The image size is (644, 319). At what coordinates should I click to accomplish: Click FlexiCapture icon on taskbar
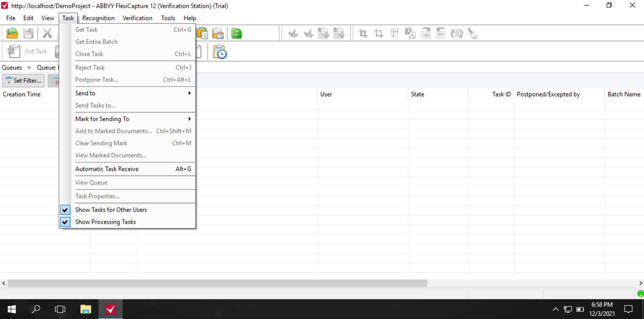110,309
